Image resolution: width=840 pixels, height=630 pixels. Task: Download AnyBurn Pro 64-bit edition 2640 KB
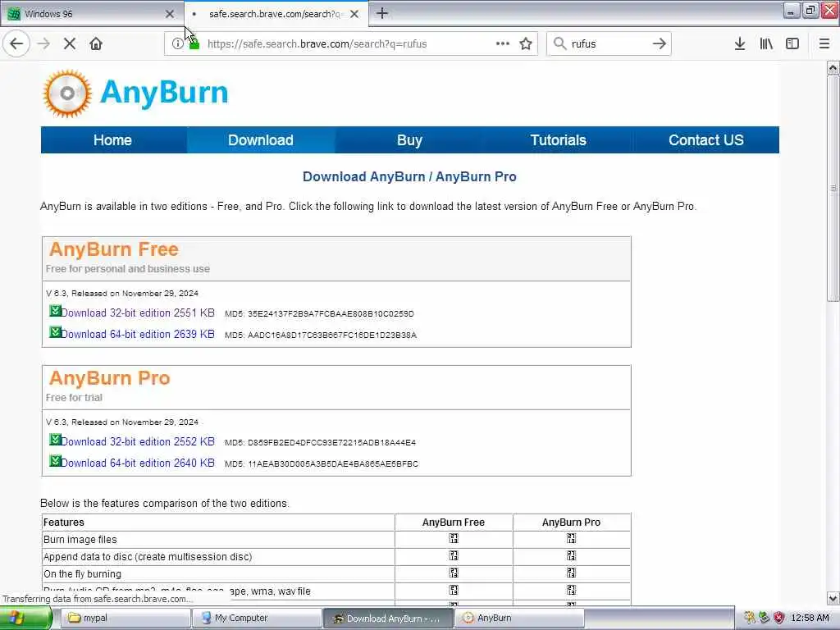pyautogui.click(x=138, y=463)
